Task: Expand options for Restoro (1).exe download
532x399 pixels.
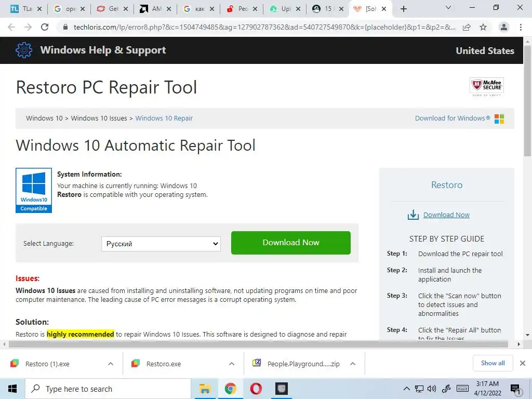Action: click(x=111, y=364)
